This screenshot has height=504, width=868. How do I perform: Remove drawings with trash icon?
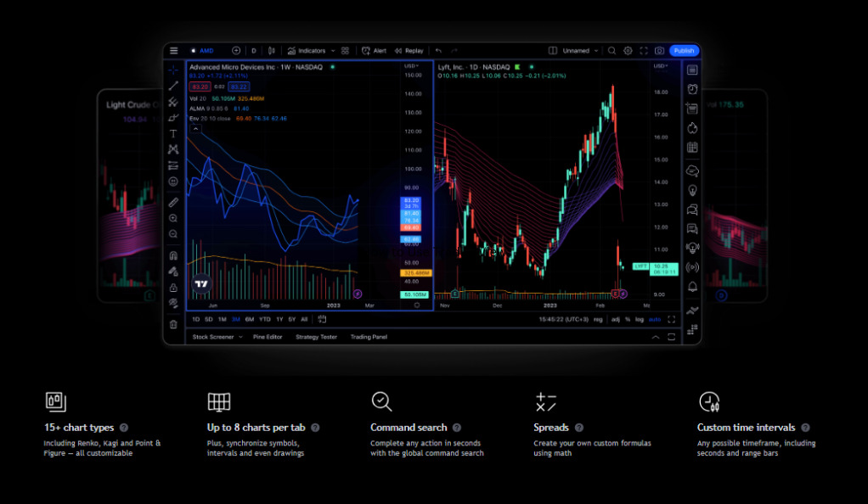coord(173,324)
